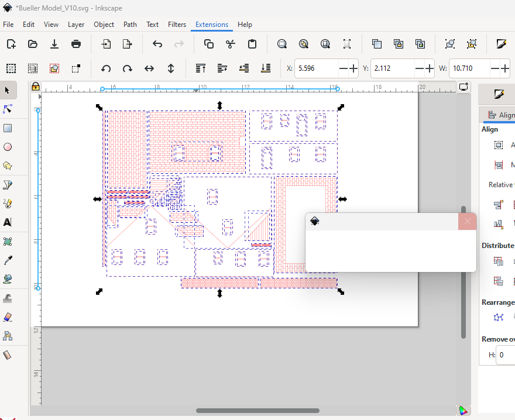Choose the Paint bucket fill tool
This screenshot has height=420, width=515.
[8, 279]
